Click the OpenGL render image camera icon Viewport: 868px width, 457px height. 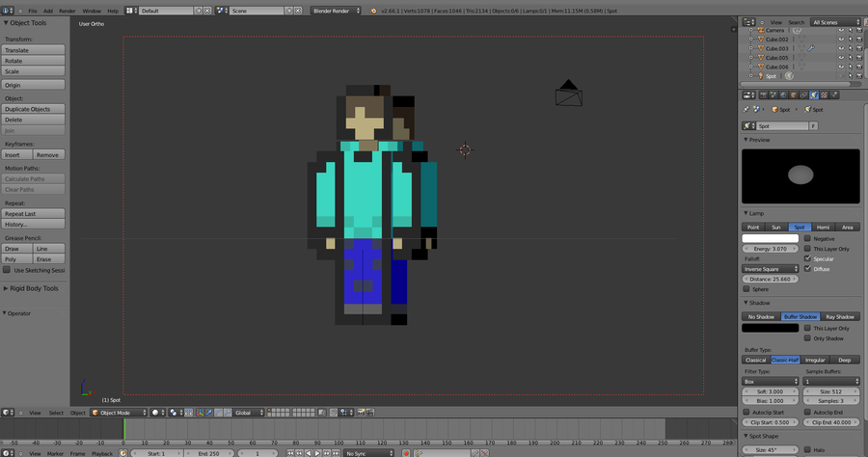tap(362, 413)
